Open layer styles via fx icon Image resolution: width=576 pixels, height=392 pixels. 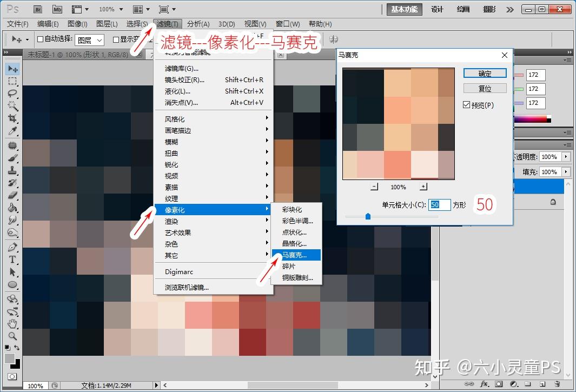[x=485, y=383]
